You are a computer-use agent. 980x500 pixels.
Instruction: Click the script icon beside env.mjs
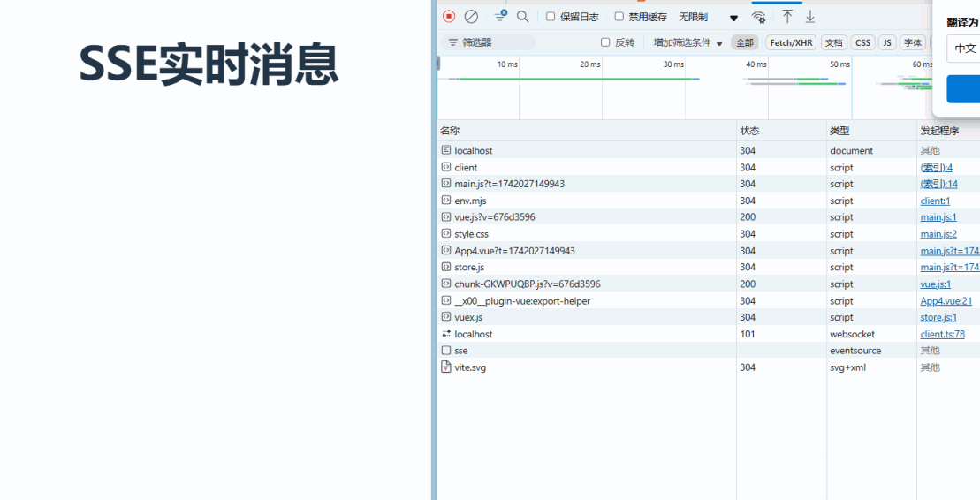click(x=446, y=201)
